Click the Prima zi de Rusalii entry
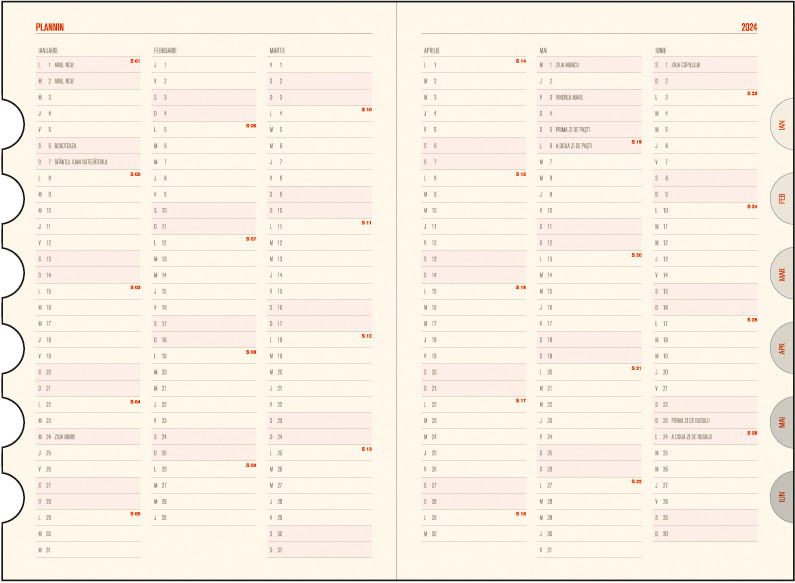The image size is (795, 583). (x=691, y=420)
